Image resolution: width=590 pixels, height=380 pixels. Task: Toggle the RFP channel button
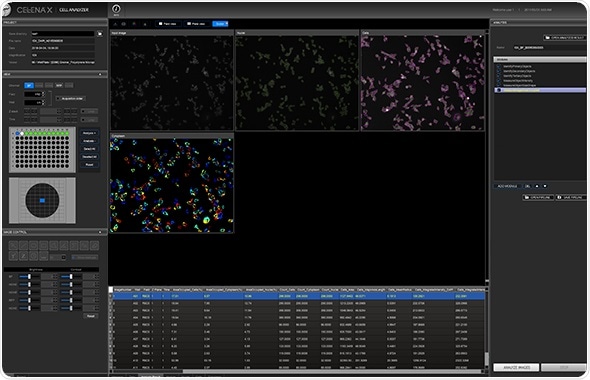coord(59,85)
